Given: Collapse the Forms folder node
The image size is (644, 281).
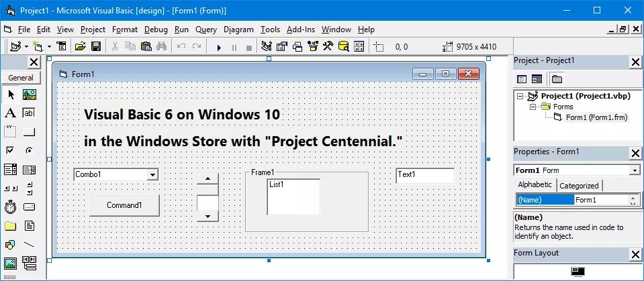Looking at the screenshot, I should point(533,107).
